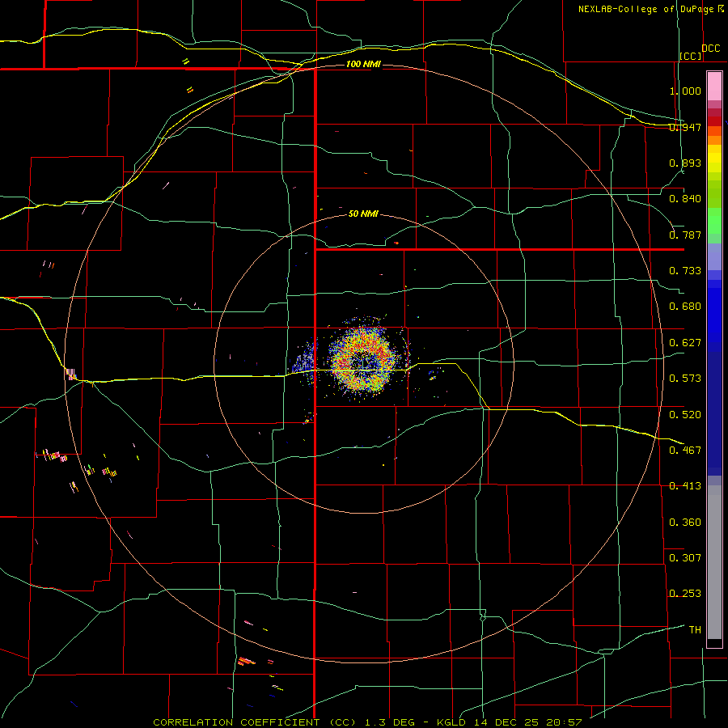The image size is (728, 728).
Task: Click the 0.413 scale value
Action: pyautogui.click(x=685, y=486)
